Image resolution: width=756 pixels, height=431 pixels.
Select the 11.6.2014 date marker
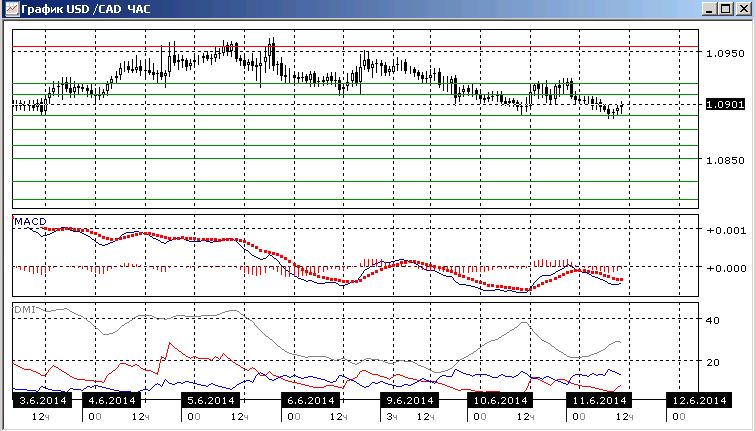pyautogui.click(x=599, y=400)
